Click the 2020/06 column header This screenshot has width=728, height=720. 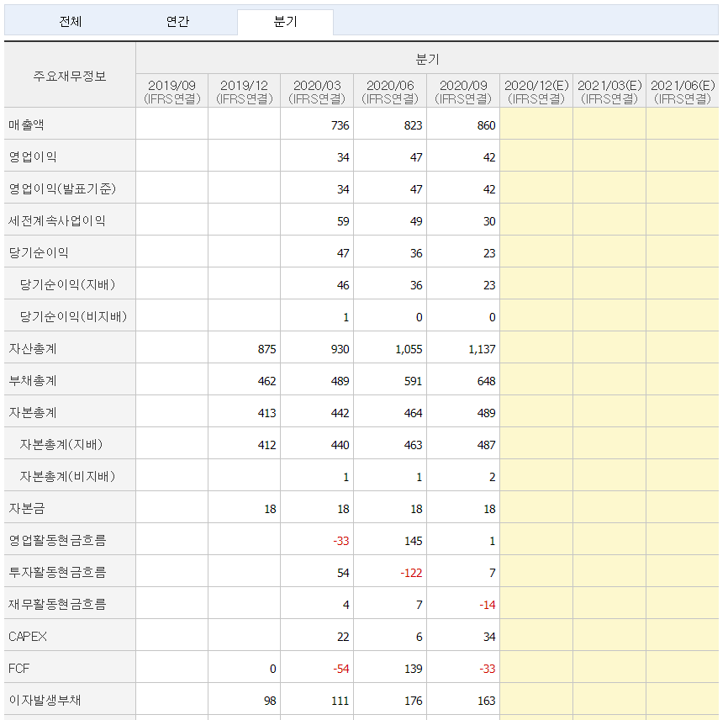[390, 92]
